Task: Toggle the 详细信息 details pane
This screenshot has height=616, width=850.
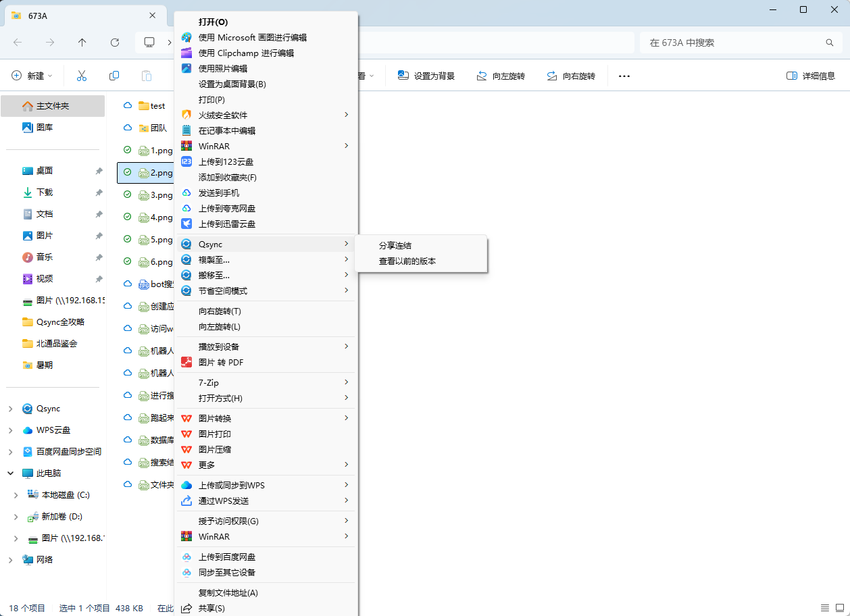Action: (811, 76)
